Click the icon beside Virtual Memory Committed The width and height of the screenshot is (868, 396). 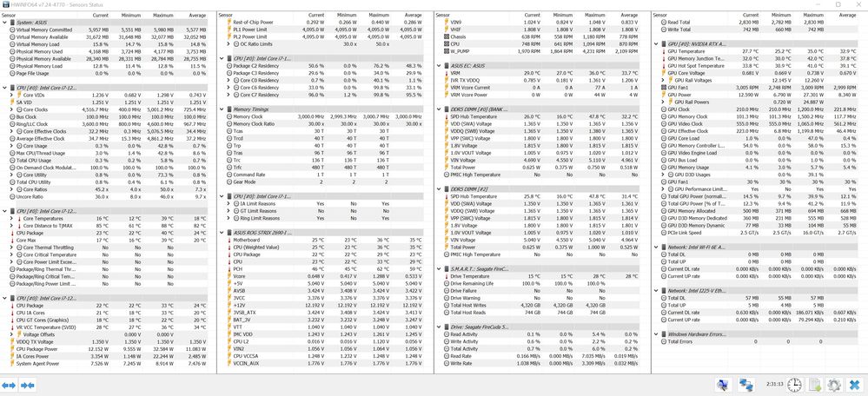(x=12, y=30)
